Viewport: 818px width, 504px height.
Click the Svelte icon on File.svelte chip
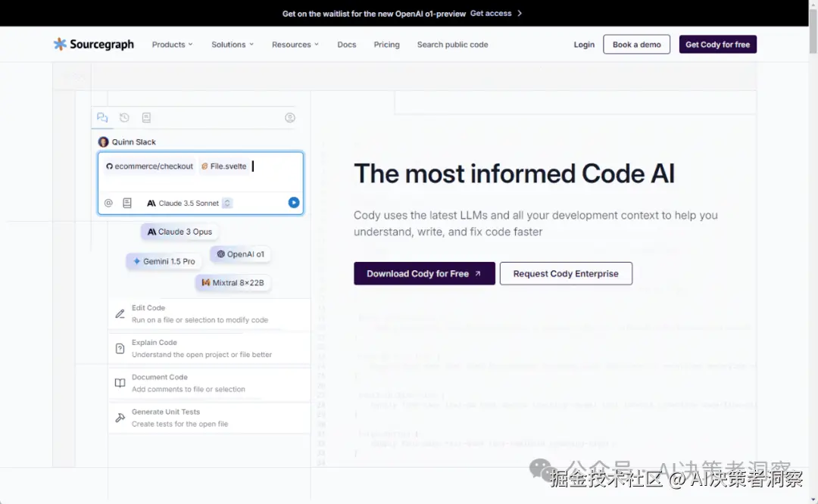pos(204,166)
